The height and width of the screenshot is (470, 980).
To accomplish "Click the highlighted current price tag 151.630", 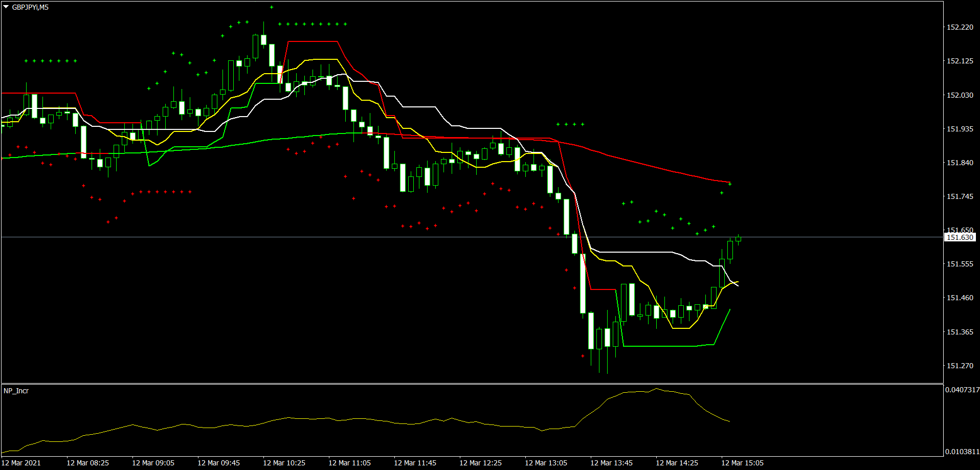I will pos(960,237).
